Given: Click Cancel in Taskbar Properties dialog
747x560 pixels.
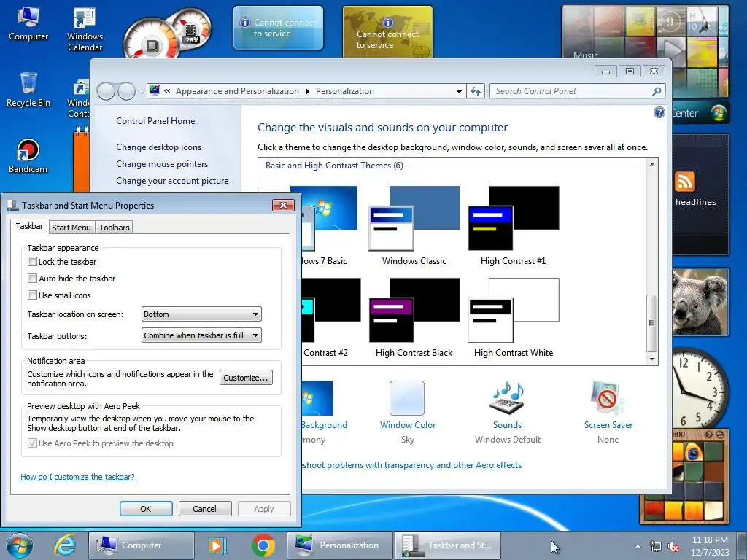Looking at the screenshot, I should point(205,508).
